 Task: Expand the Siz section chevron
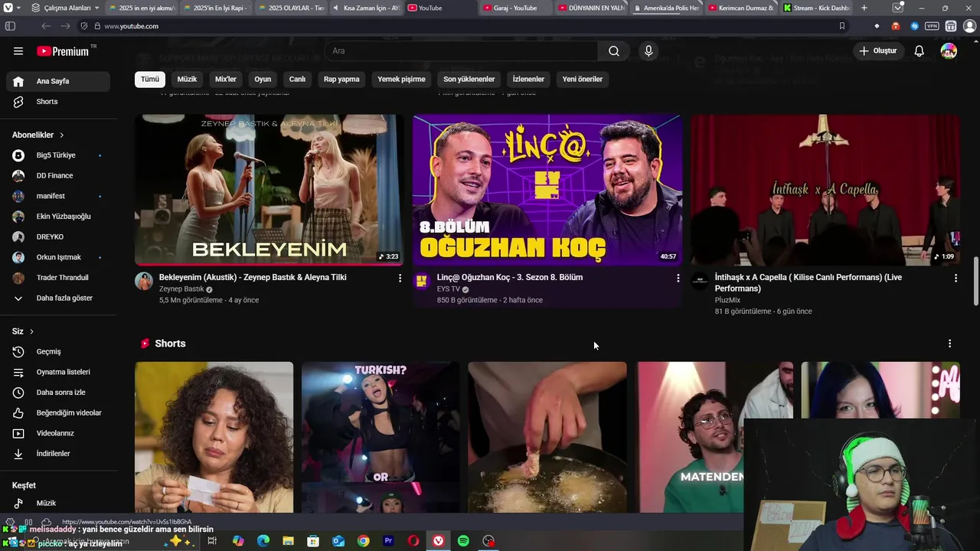click(x=31, y=331)
